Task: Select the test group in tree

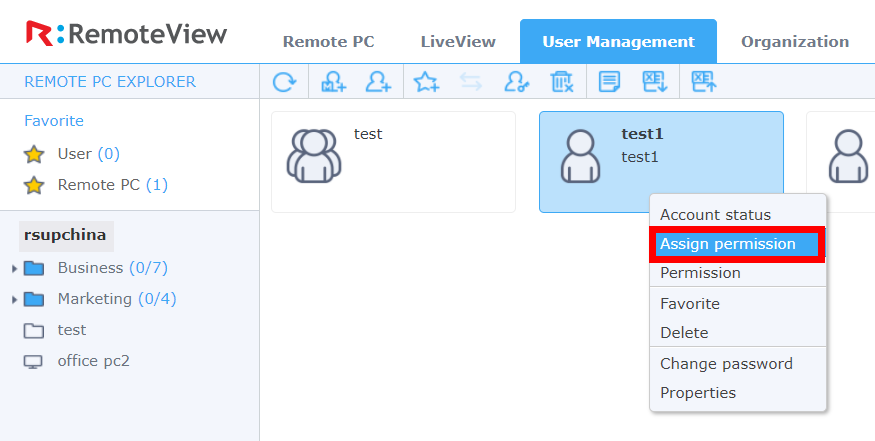Action: click(72, 330)
